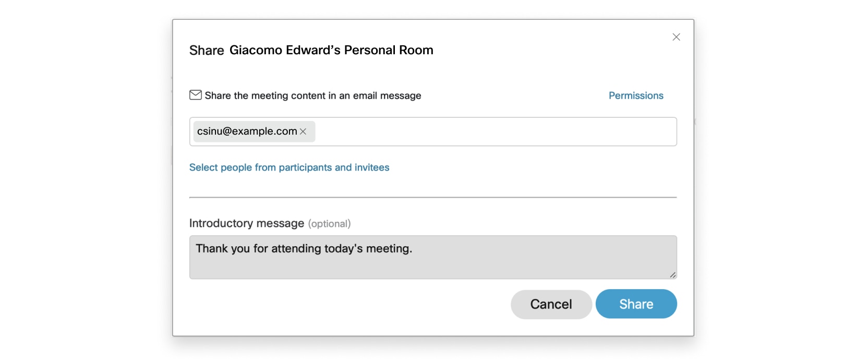868x359 pixels.
Task: Click the blue Share button
Action: tap(636, 304)
